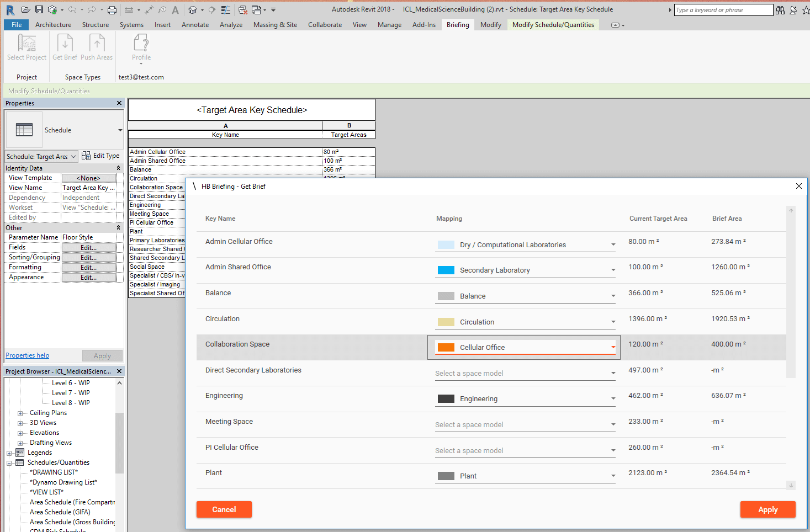Click the Print icon in quick access toolbar
The width and height of the screenshot is (810, 532).
[x=112, y=9]
